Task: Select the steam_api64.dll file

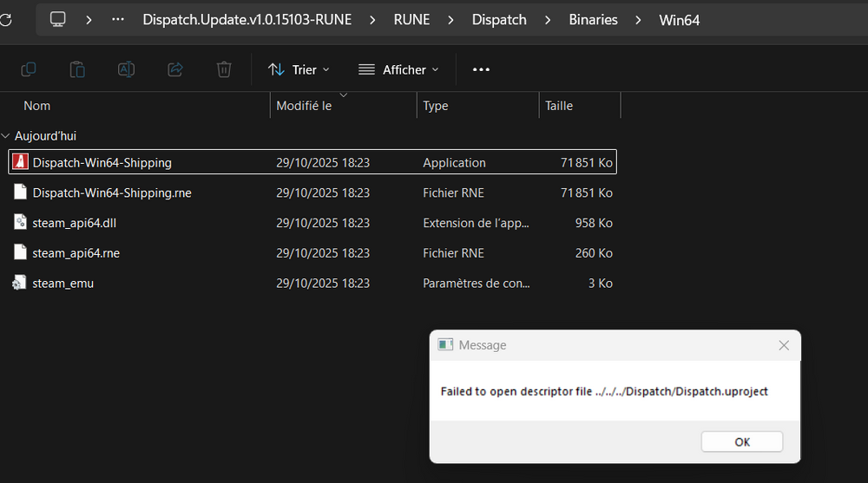Action: 74,223
